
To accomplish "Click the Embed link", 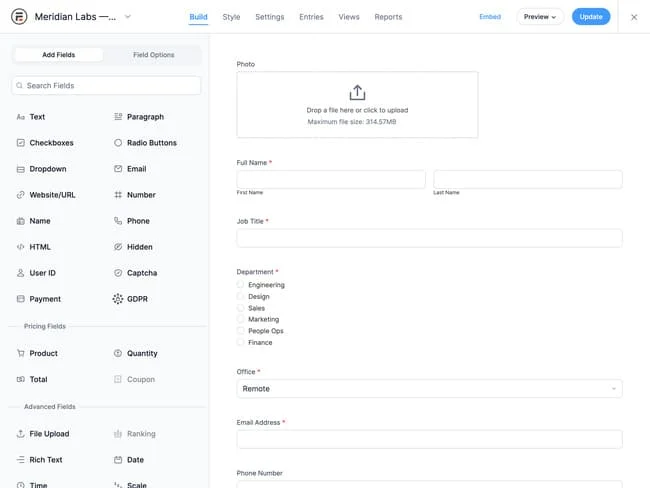I will [x=490, y=17].
